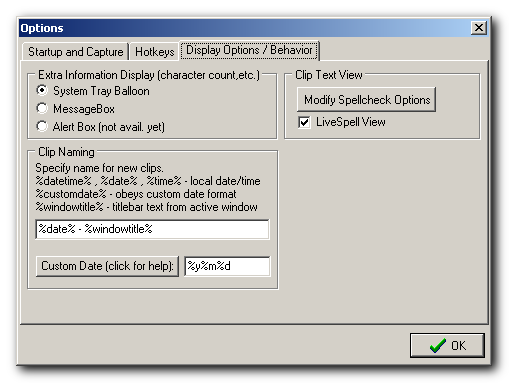Click the Custom Date help button
509x383 pixels.
(x=107, y=266)
